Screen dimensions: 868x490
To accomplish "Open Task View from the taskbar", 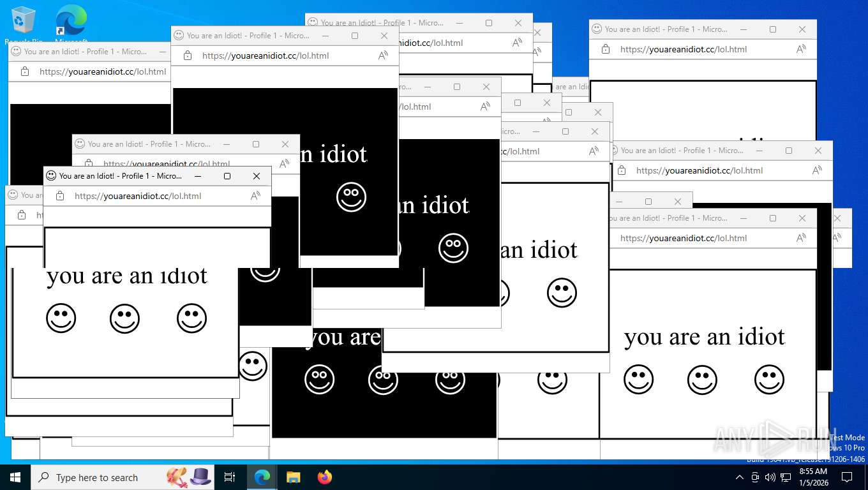I will tap(230, 477).
